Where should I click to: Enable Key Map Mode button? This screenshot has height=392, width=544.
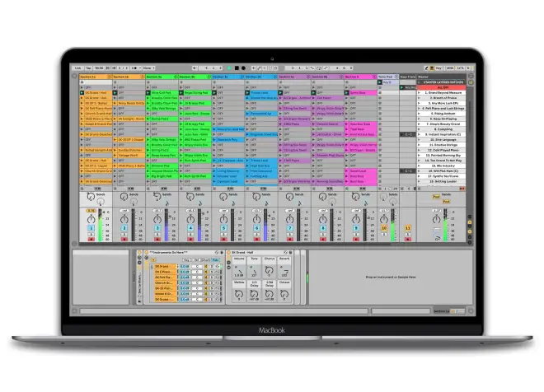439,68
